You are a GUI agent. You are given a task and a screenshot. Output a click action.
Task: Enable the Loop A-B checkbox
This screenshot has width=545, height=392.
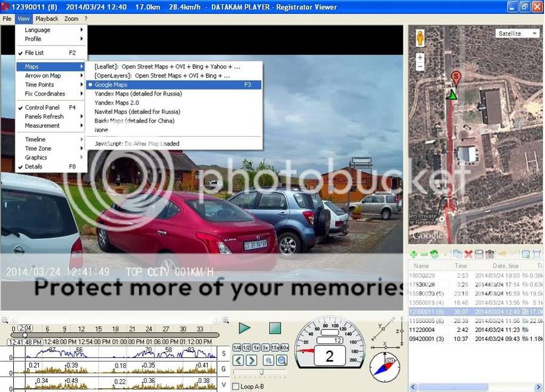236,386
